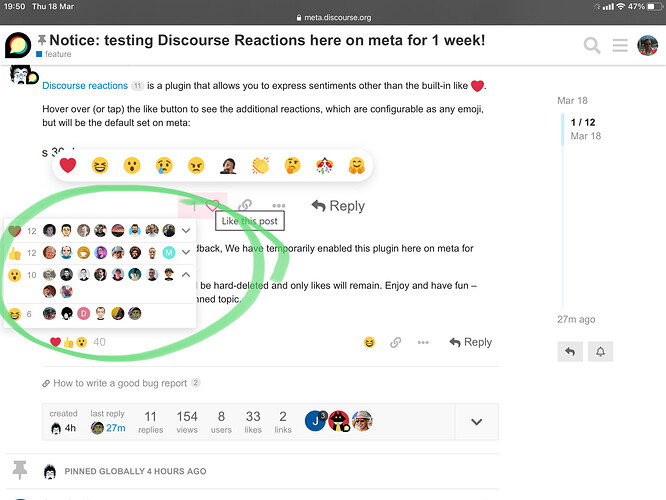This screenshot has width=666, height=500.
Task: Open the J poster avatar
Action: 316,421
